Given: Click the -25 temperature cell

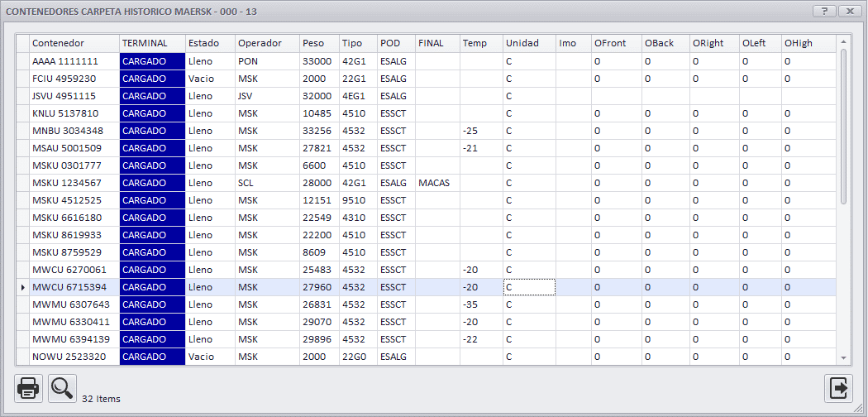Looking at the screenshot, I should tap(481, 132).
